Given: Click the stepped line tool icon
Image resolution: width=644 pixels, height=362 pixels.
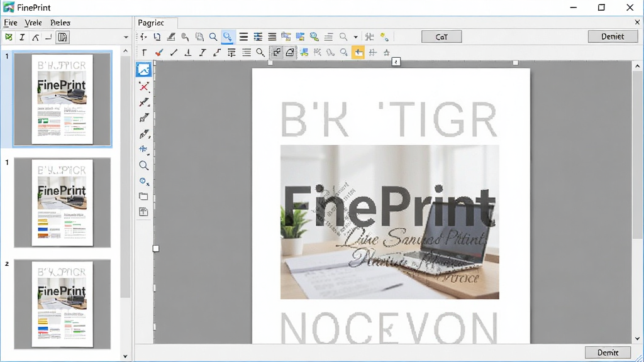Looking at the screenshot, I should pyautogui.click(x=217, y=53).
